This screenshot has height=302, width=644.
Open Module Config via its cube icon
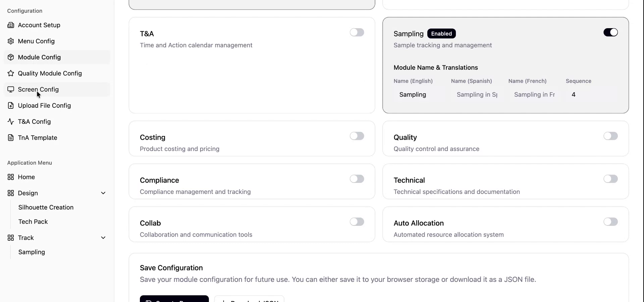(11, 57)
